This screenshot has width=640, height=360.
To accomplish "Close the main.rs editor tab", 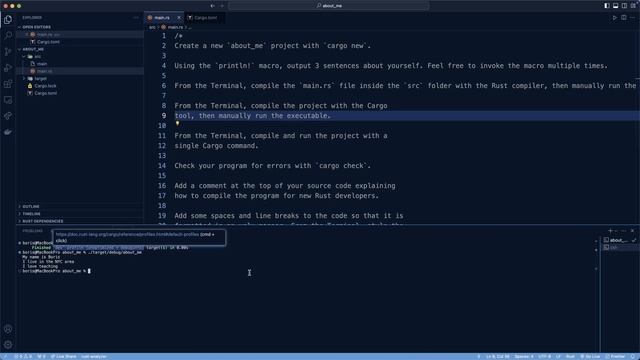I will point(179,18).
